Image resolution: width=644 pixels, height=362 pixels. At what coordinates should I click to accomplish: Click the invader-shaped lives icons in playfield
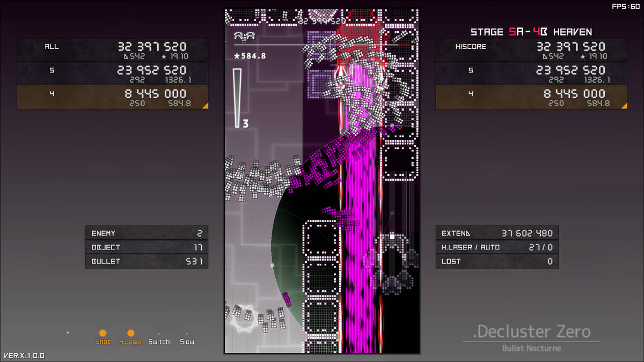[244, 36]
